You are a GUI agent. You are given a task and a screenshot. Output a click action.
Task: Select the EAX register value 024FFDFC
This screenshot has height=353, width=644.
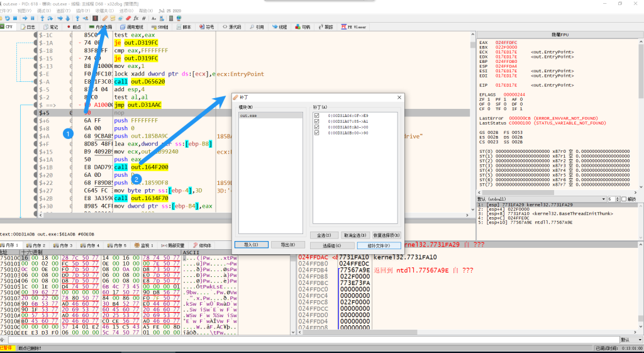click(506, 43)
